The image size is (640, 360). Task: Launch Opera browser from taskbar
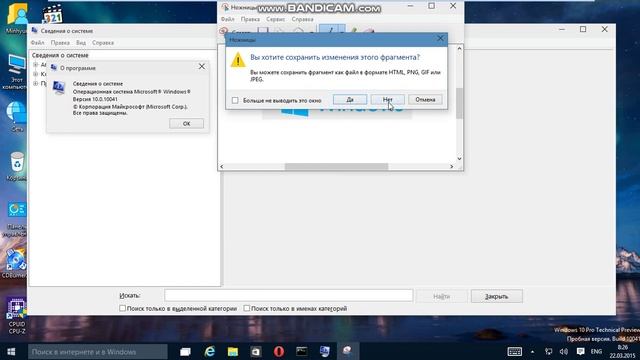click(279, 351)
